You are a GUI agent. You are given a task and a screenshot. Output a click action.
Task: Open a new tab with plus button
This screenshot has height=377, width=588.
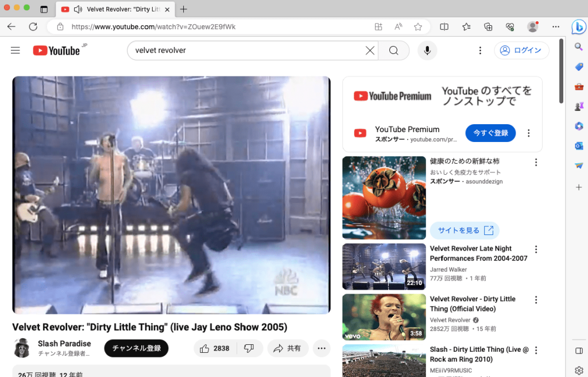click(183, 9)
